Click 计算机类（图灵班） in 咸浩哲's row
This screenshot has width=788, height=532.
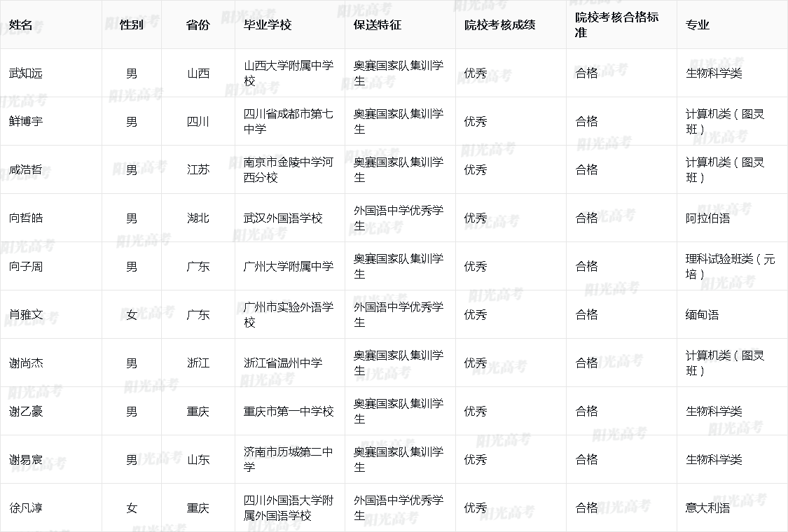coord(725,170)
